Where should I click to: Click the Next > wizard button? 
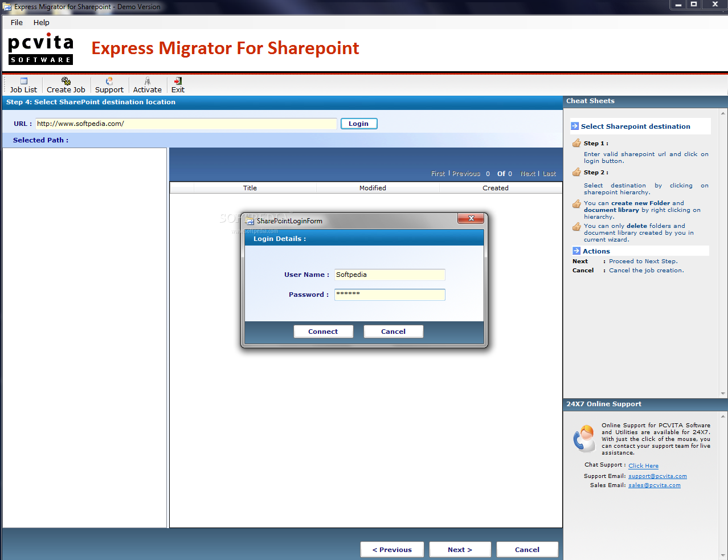[x=460, y=550]
